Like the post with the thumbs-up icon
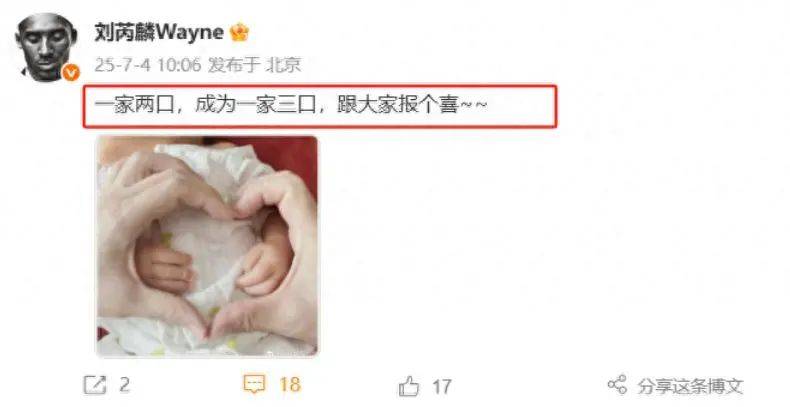Image resolution: width=790 pixels, height=407 pixels. pyautogui.click(x=409, y=386)
